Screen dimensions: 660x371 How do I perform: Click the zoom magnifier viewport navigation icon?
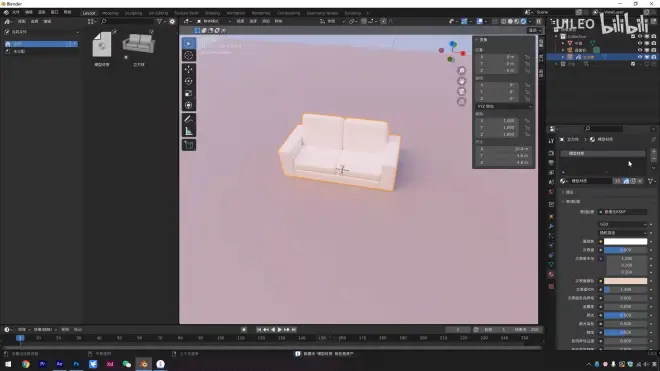point(462,70)
